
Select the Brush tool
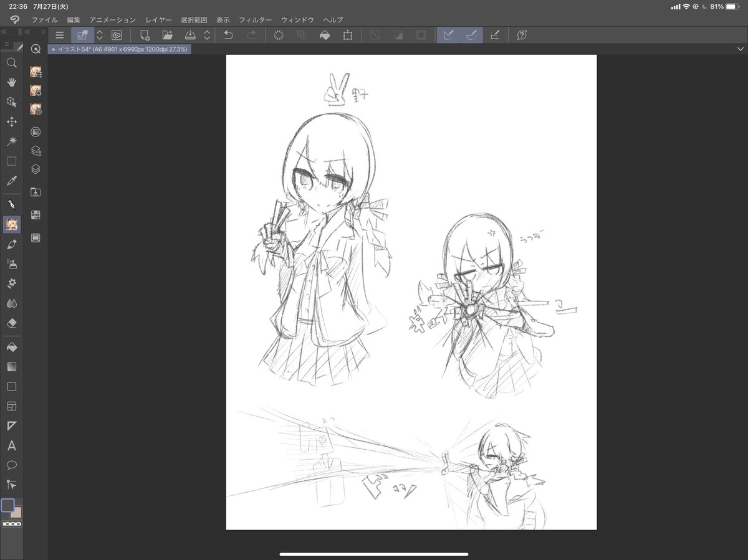point(11,244)
